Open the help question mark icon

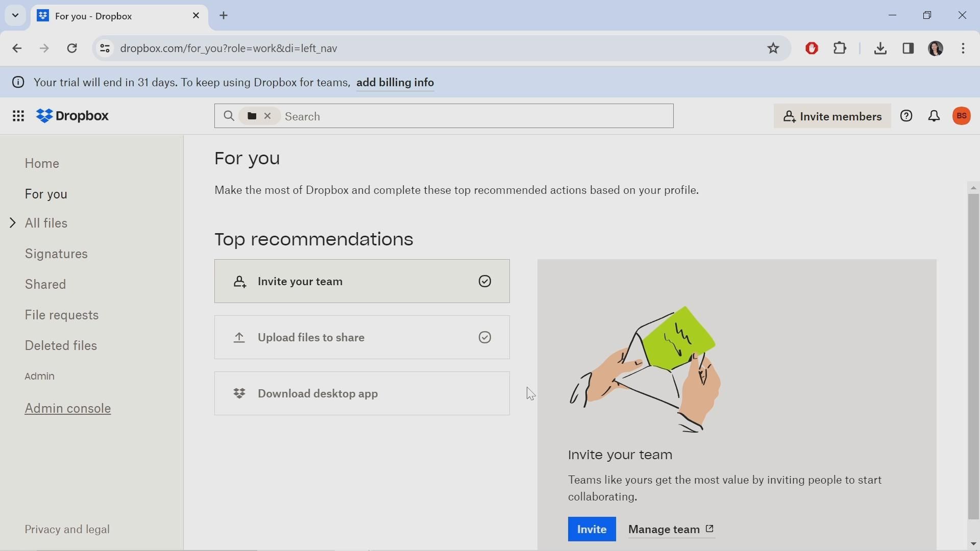(906, 116)
